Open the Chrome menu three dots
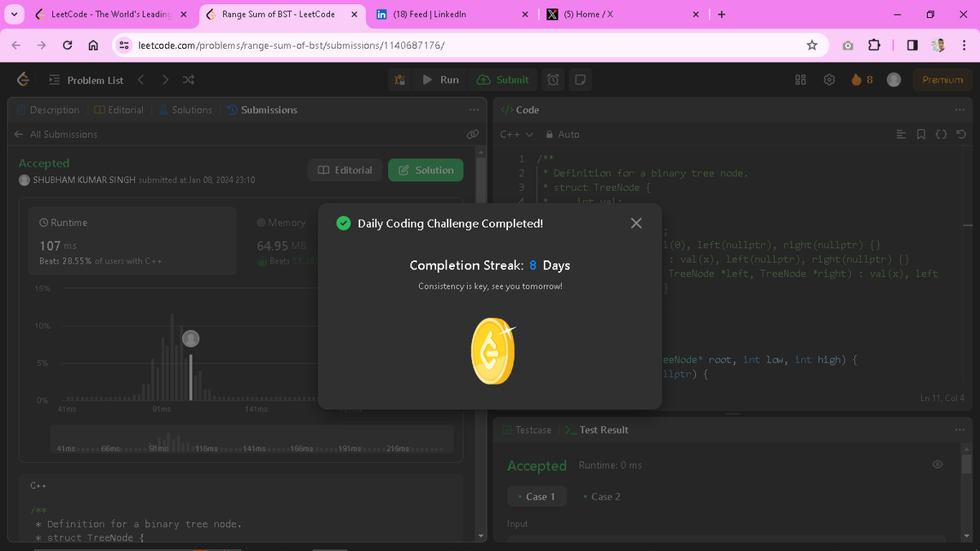The width and height of the screenshot is (980, 551). [x=964, y=46]
